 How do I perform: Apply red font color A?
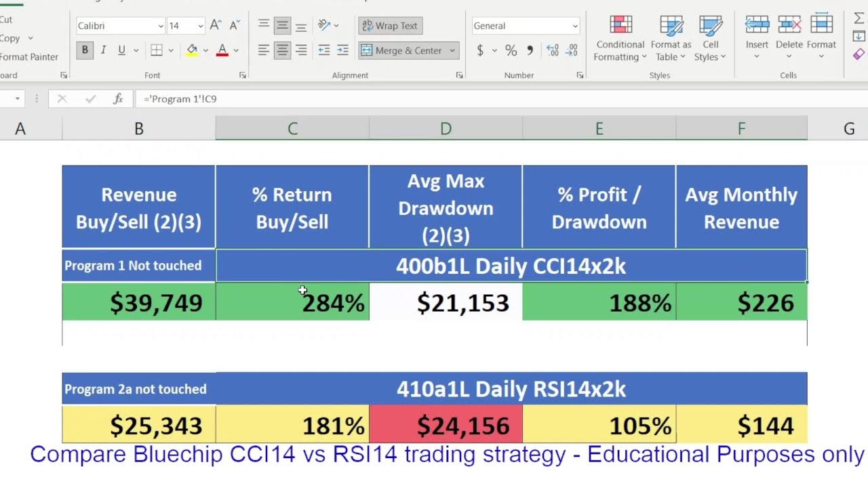222,50
